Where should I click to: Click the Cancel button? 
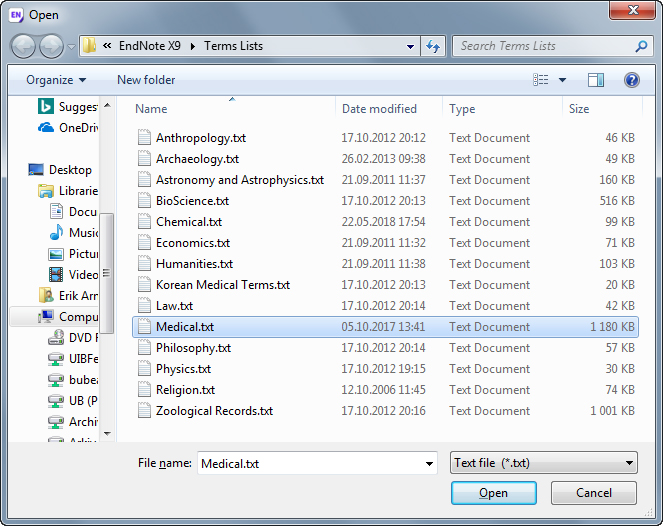coord(594,493)
